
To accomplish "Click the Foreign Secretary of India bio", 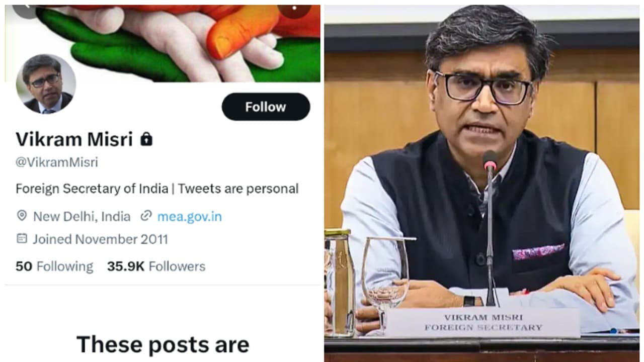I will coord(157,189).
